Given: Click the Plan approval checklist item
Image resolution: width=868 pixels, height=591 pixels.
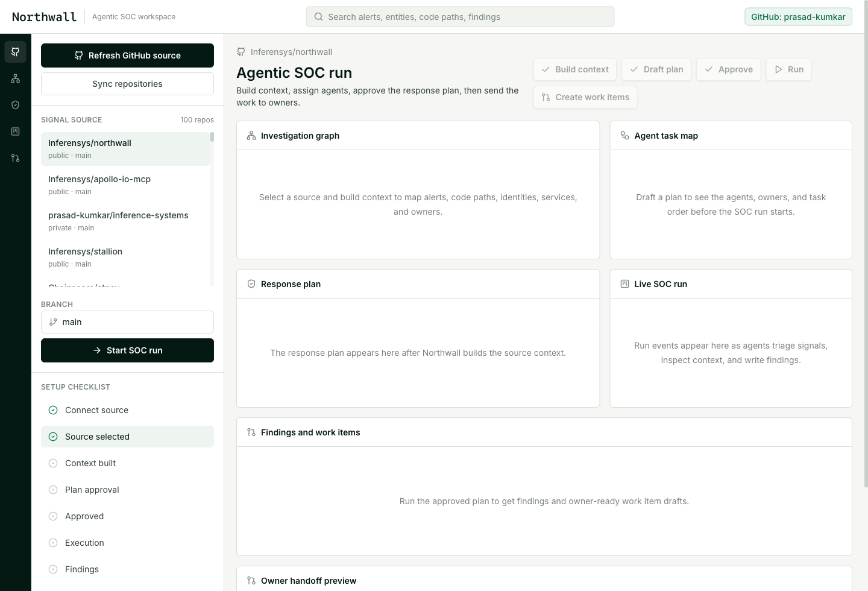Looking at the screenshot, I should (127, 490).
